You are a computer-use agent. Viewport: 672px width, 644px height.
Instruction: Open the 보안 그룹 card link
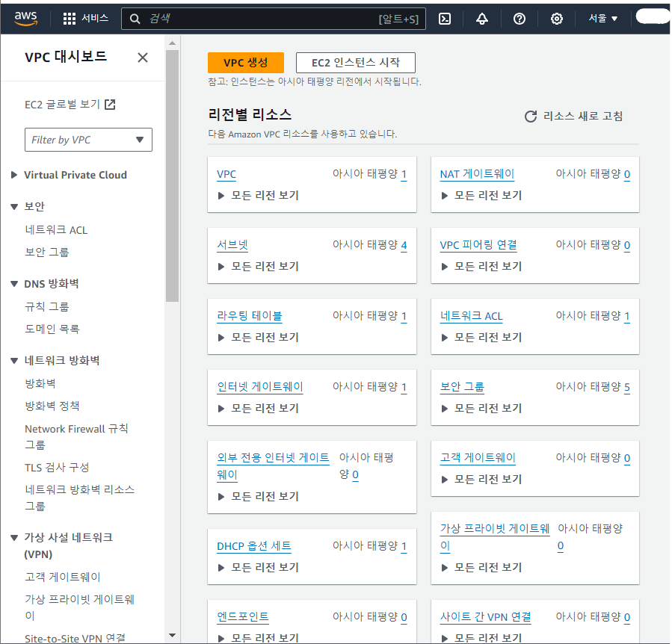click(462, 387)
